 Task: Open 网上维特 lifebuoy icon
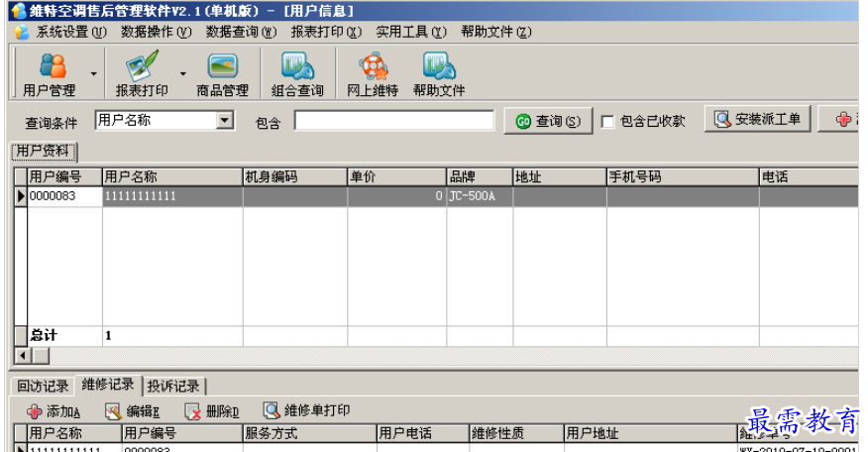373,74
